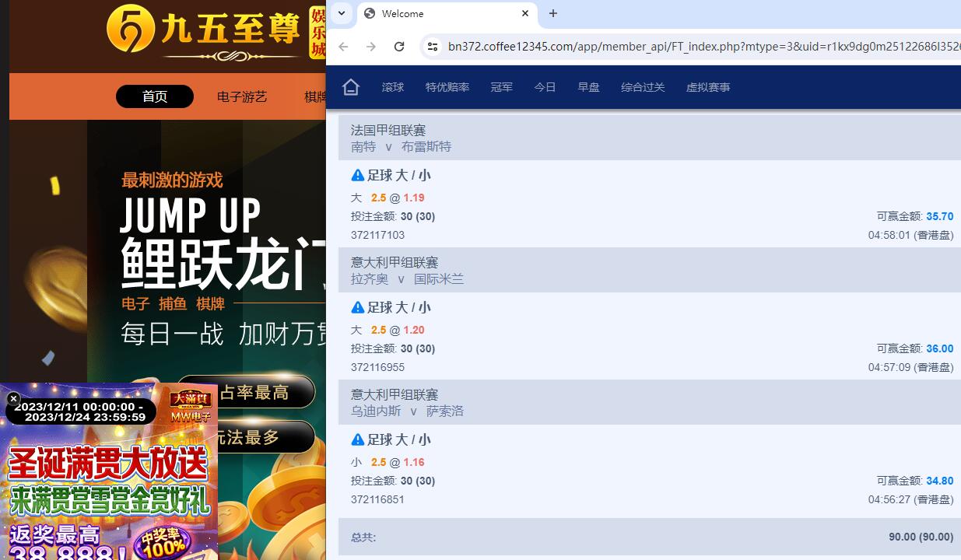
Task: Click the 南特 v 布雷斯特 match text
Action: (x=401, y=146)
